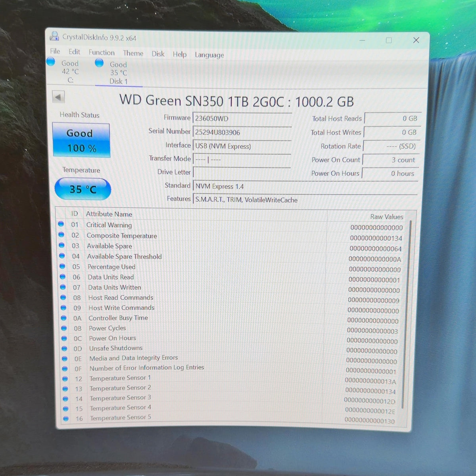
Task: Click the Rotation Rate value
Action: click(x=391, y=146)
